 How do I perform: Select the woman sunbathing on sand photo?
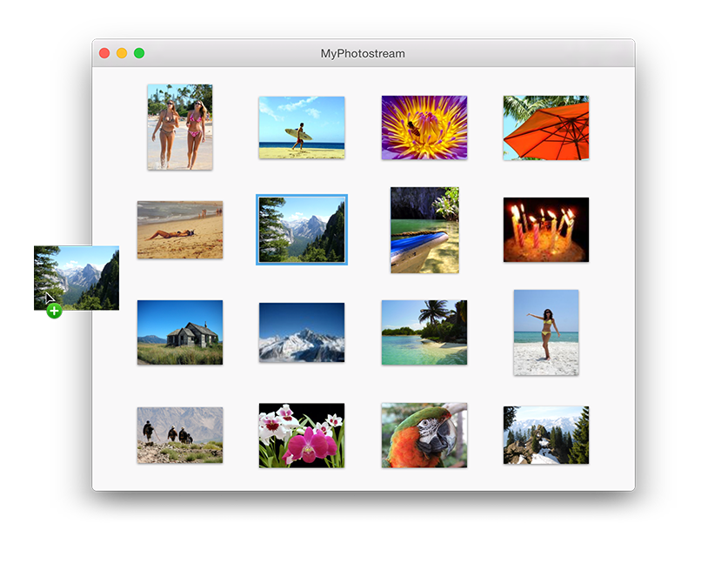pos(180,230)
